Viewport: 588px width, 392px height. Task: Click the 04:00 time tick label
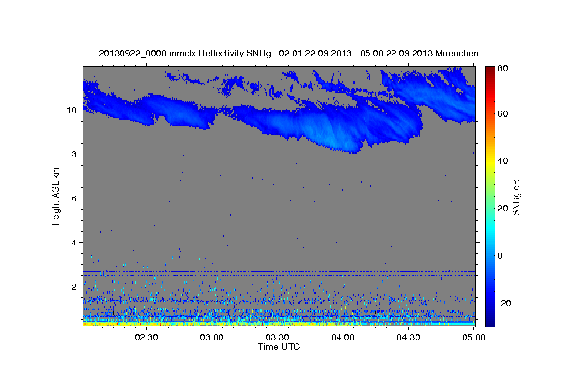pyautogui.click(x=343, y=337)
